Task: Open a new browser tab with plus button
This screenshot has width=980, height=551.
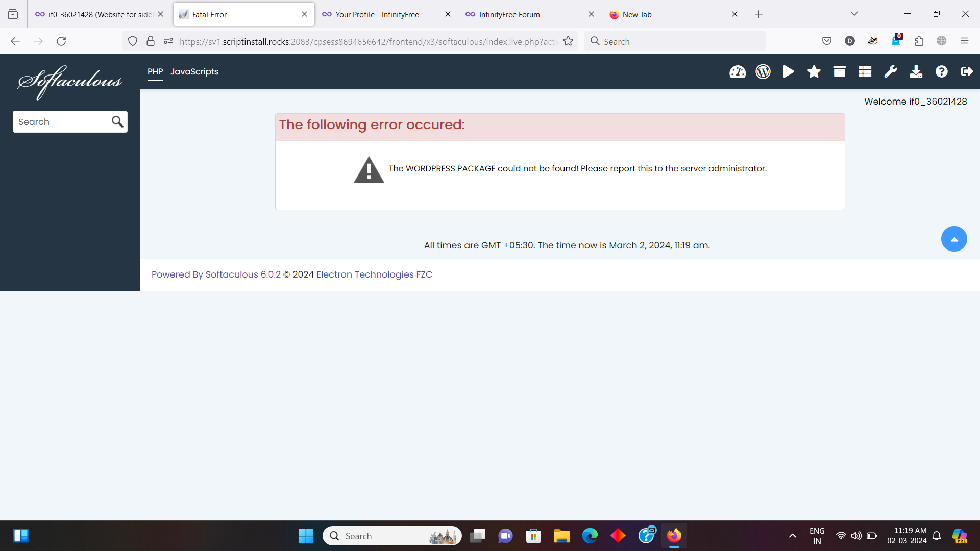Action: [x=758, y=14]
